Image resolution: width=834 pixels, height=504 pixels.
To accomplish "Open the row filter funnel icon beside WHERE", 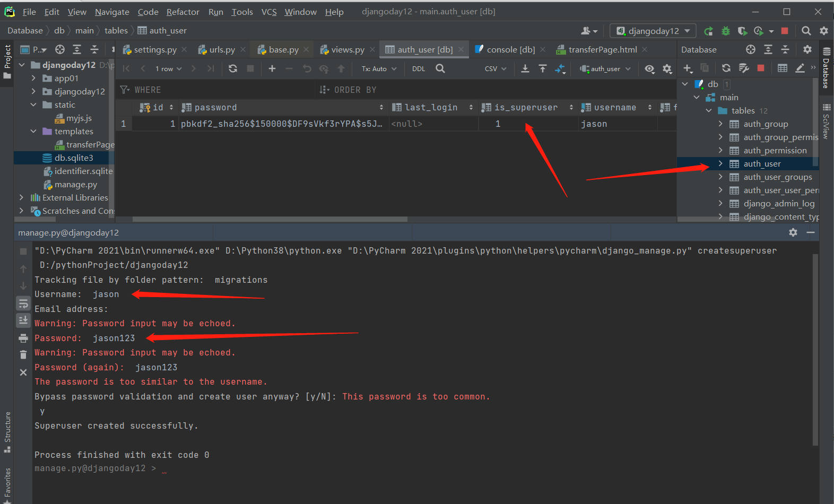I will click(125, 90).
